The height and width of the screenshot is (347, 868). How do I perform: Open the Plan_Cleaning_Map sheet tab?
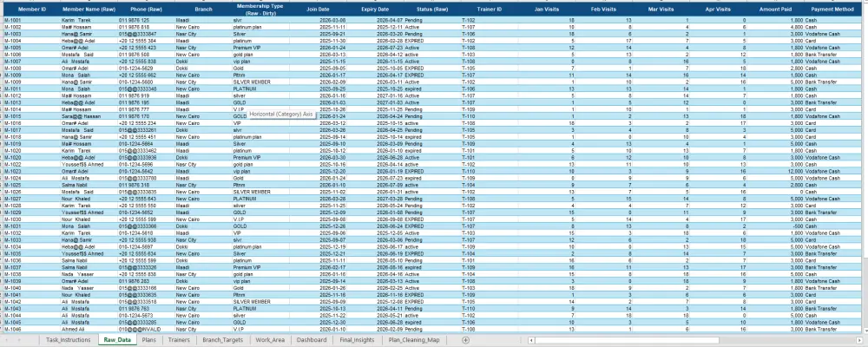[x=414, y=340]
